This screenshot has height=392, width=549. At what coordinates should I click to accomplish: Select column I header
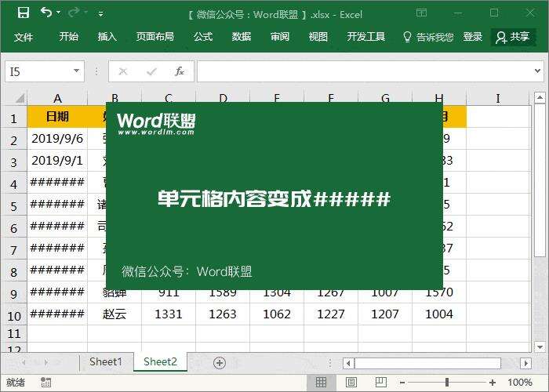coord(498,98)
